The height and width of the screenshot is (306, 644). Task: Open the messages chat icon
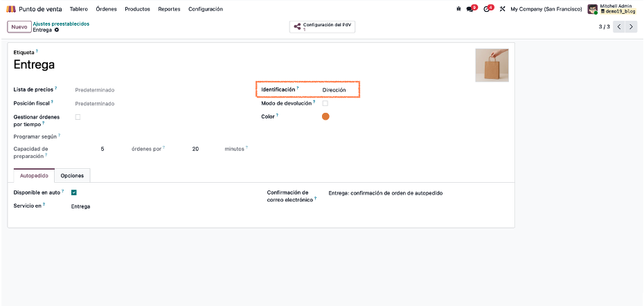(x=472, y=8)
